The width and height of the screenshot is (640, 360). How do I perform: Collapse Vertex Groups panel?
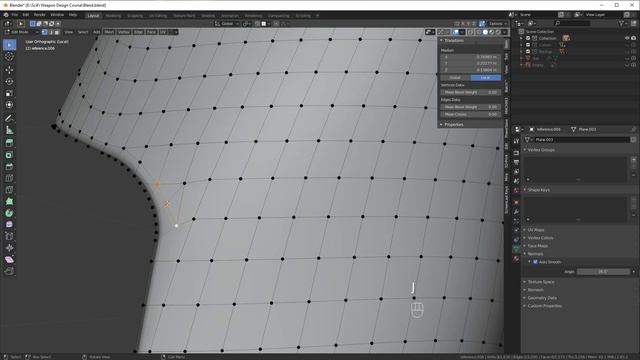click(539, 150)
